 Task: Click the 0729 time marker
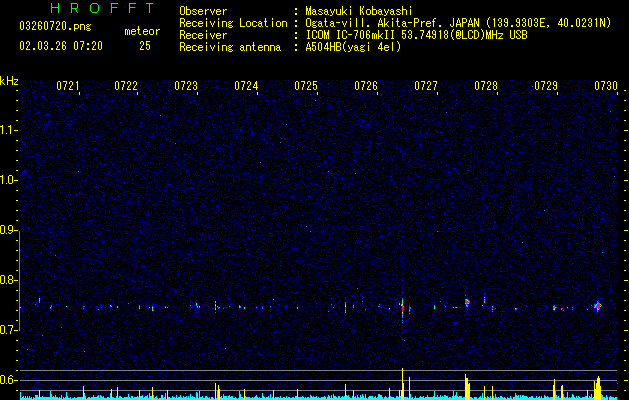[x=546, y=86]
